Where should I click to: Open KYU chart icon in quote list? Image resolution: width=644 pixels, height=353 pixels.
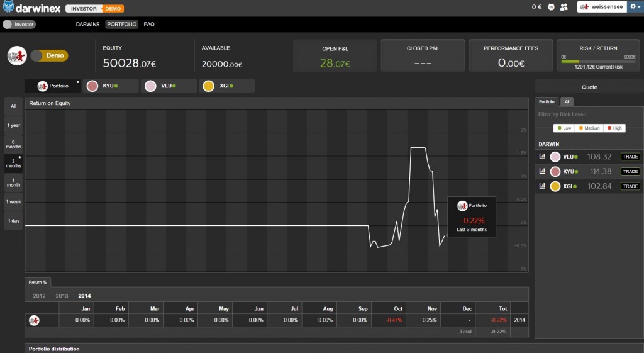point(542,172)
